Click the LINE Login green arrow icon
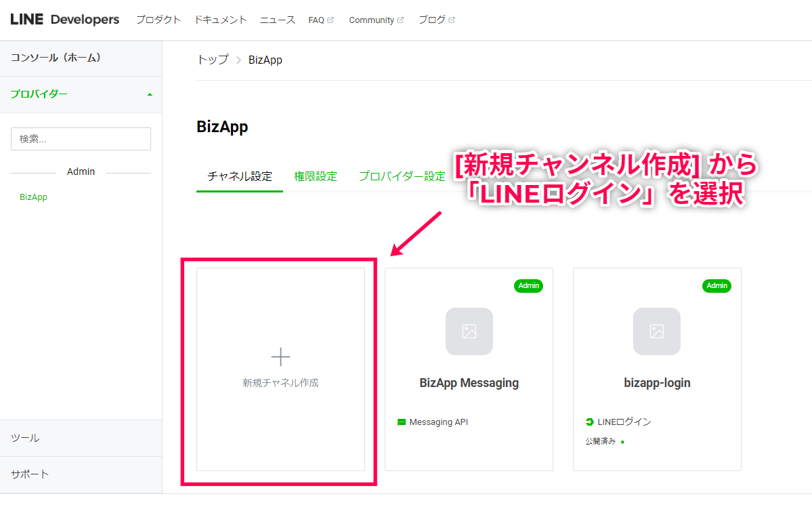The height and width of the screenshot is (509, 812). click(x=589, y=422)
